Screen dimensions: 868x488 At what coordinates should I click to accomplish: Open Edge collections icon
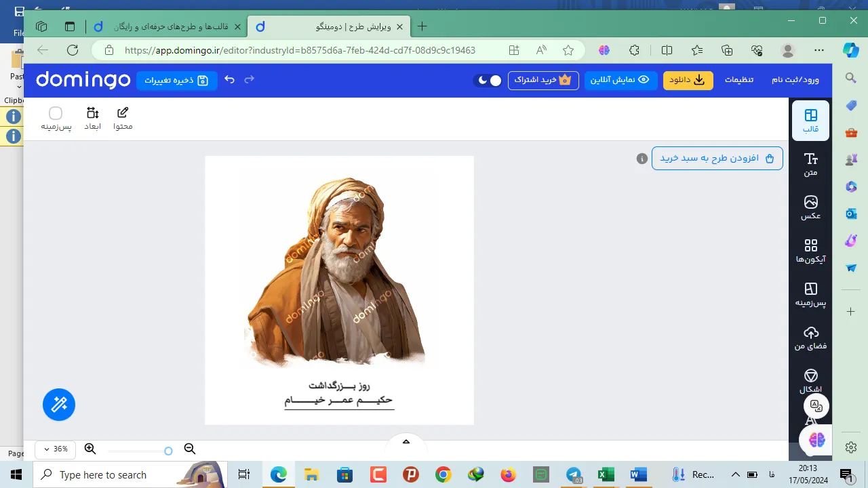click(x=727, y=50)
